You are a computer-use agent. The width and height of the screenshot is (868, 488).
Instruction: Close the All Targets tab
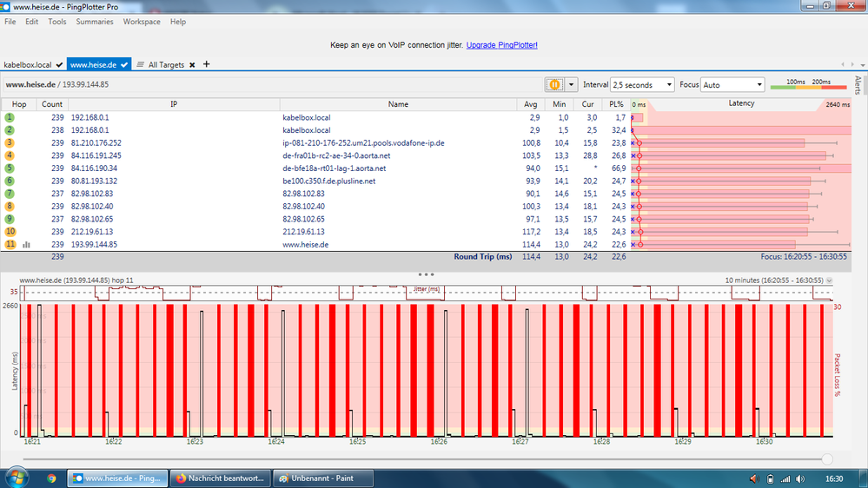click(x=192, y=65)
